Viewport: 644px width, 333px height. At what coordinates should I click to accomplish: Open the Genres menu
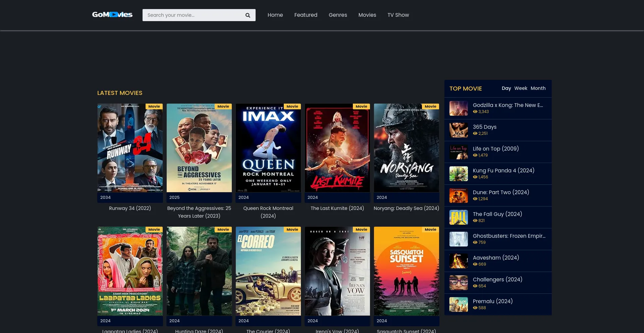coord(338,15)
